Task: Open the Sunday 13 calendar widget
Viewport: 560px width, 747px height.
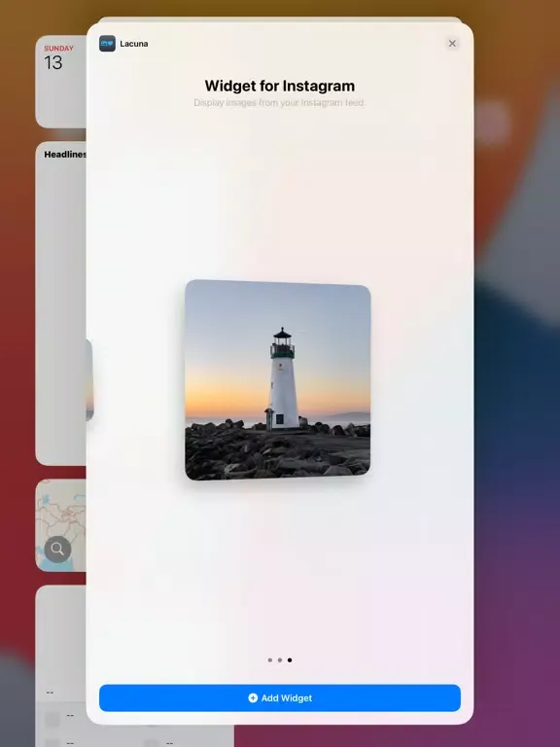Action: [61, 82]
